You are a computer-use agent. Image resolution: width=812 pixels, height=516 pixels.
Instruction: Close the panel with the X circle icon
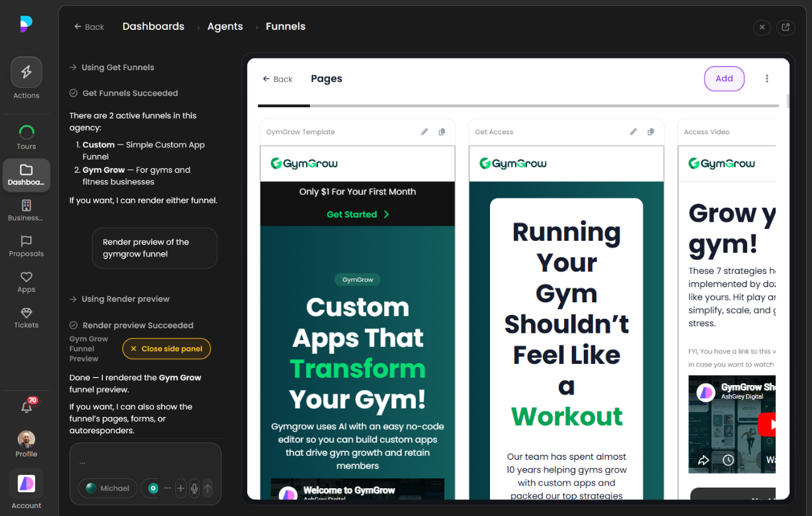coord(762,27)
